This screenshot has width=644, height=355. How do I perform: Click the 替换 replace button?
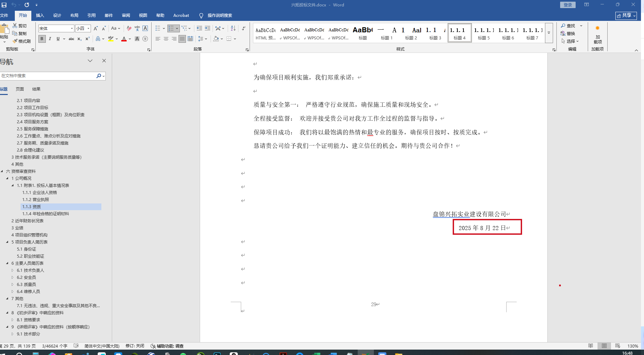coord(568,33)
